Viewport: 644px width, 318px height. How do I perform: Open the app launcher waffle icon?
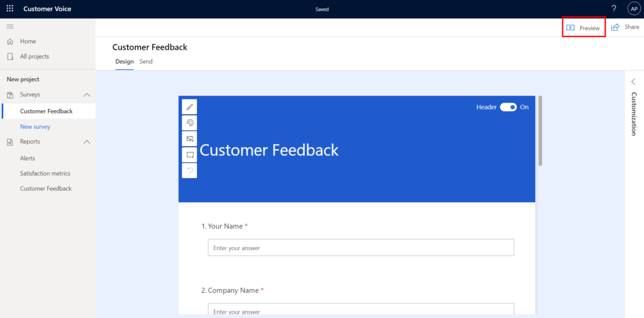[x=10, y=9]
